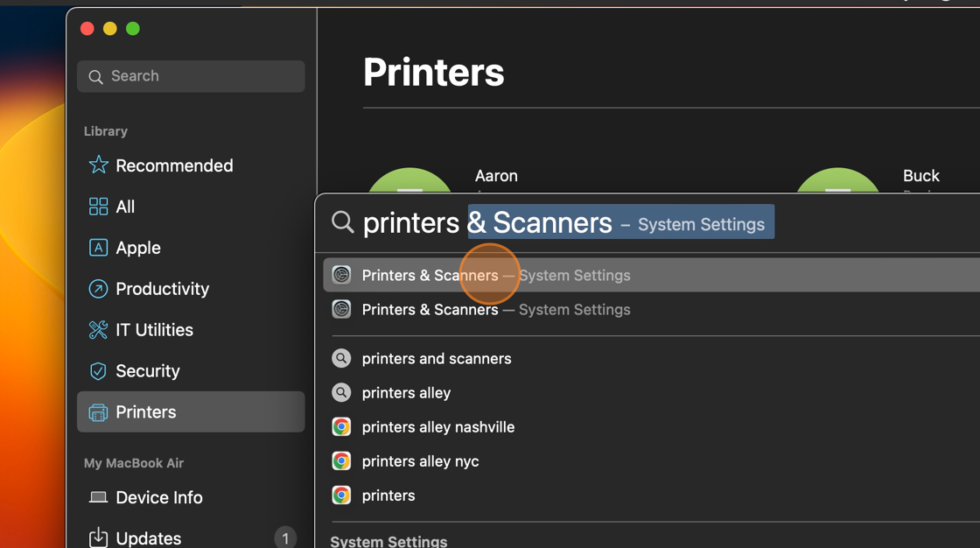This screenshot has width=980, height=548.
Task: Click the red close window button
Action: 87,29
